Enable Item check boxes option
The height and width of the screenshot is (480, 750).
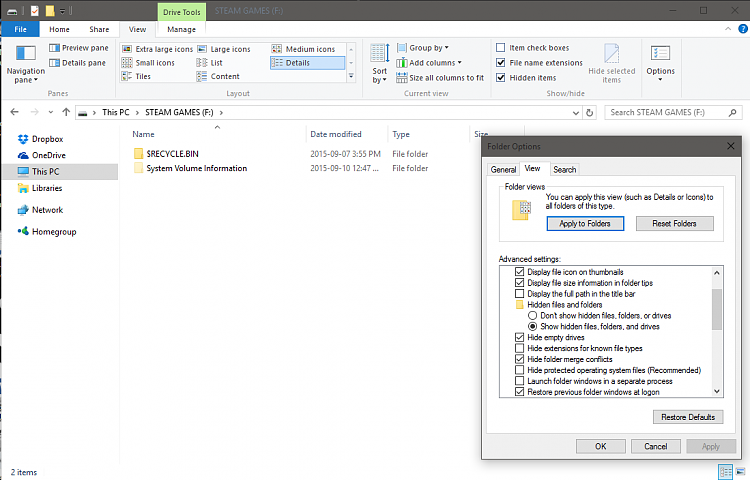pos(501,48)
